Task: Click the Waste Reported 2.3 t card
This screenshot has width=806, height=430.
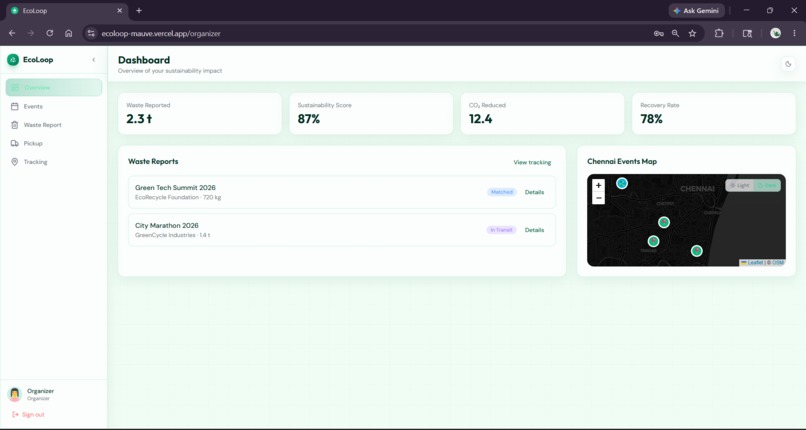Action: (x=199, y=114)
